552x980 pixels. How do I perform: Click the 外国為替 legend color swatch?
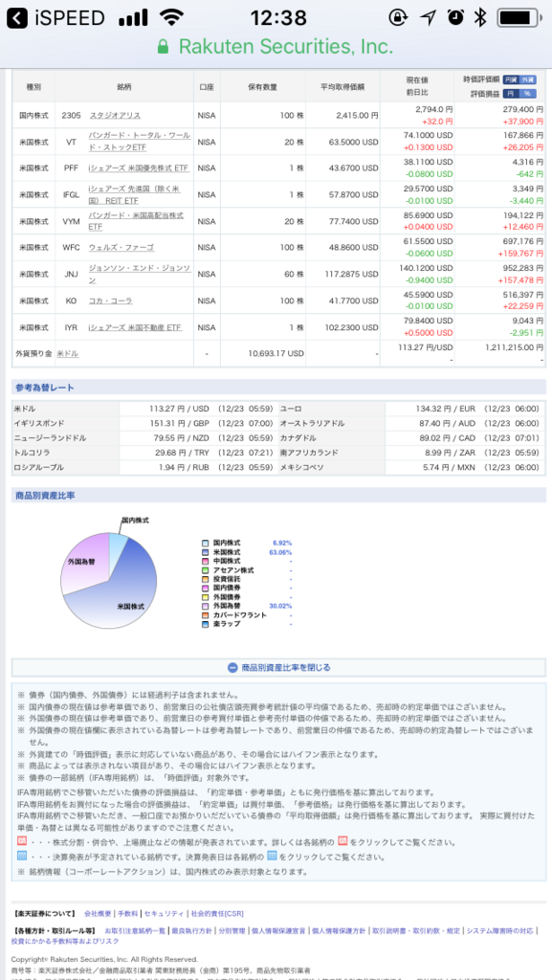pos(206,606)
